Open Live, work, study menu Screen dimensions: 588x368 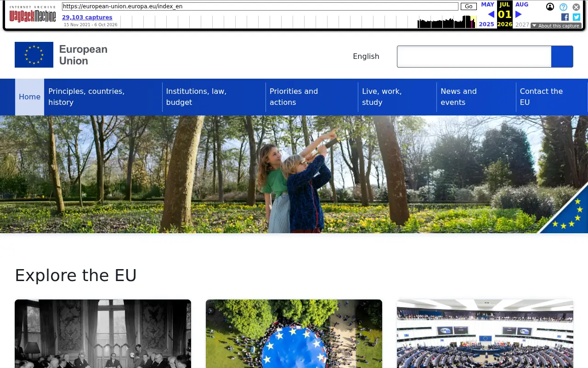[x=397, y=97]
